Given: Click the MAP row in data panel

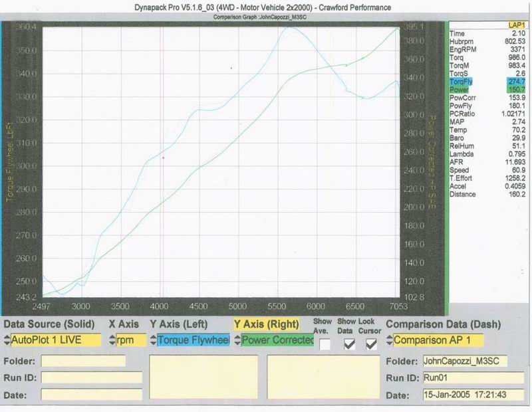Looking at the screenshot, I should coord(487,122).
